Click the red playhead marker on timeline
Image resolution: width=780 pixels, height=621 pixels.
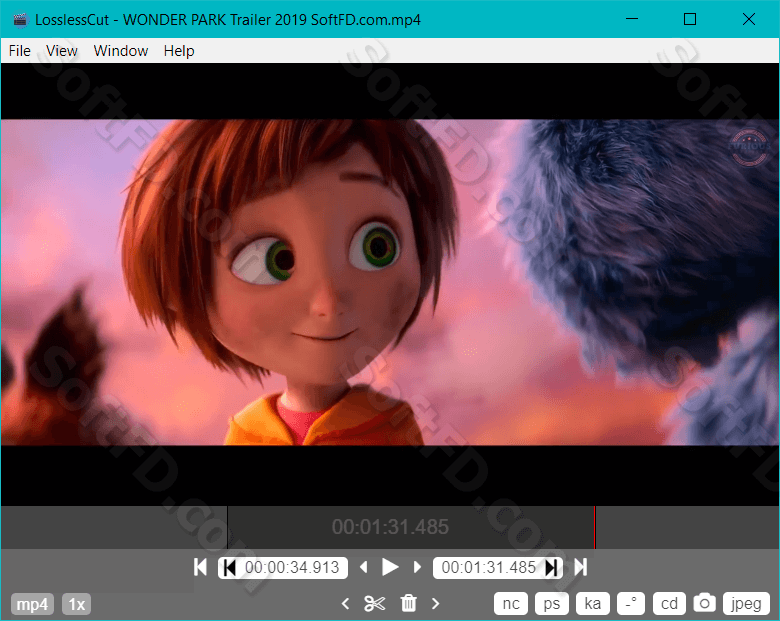pos(594,527)
